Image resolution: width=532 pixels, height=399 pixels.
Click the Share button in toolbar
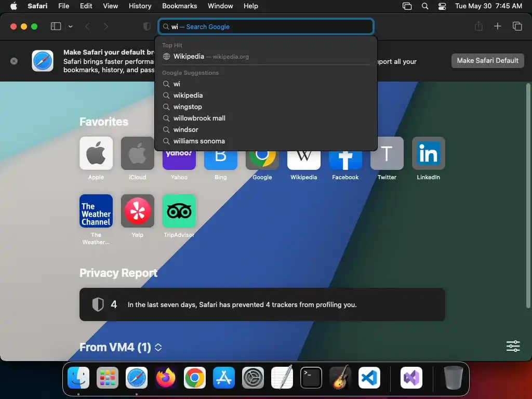point(478,26)
